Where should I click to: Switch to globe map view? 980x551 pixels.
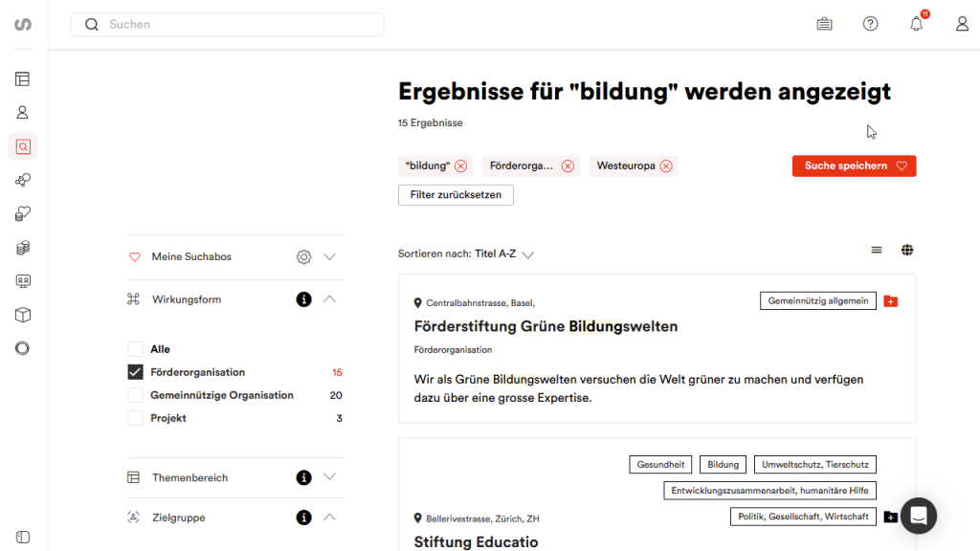pyautogui.click(x=906, y=251)
